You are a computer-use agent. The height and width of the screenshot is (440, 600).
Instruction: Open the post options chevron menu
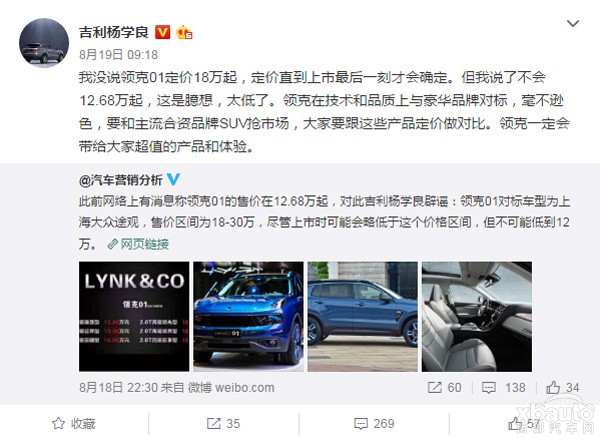pyautogui.click(x=572, y=24)
